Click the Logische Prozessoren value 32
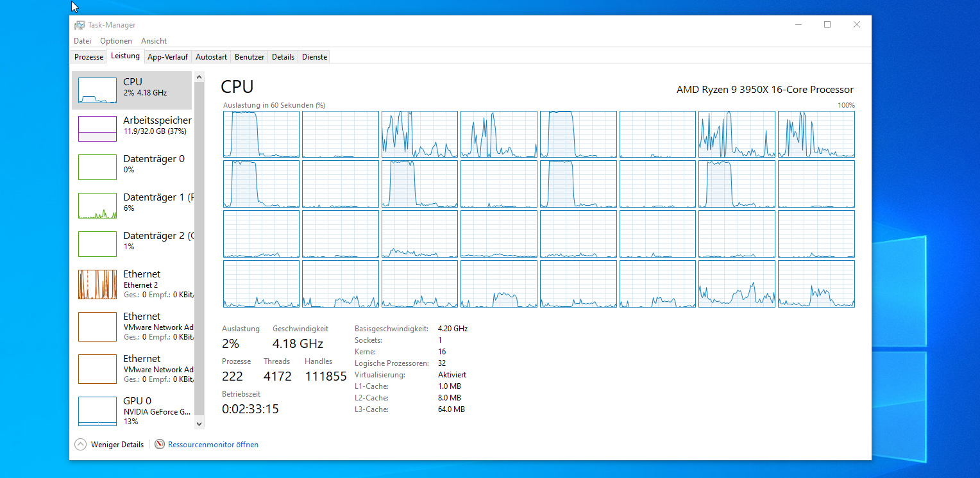The height and width of the screenshot is (478, 980). (442, 363)
